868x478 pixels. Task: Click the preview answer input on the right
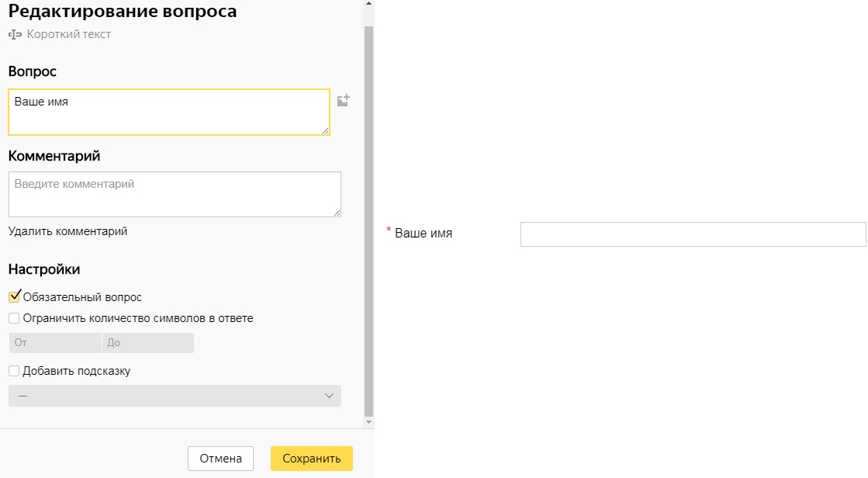pos(692,234)
